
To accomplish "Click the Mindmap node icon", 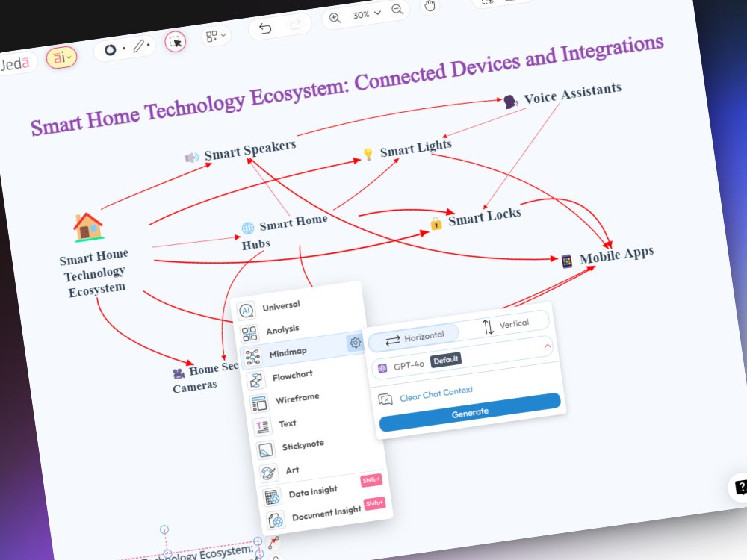I will (252, 357).
